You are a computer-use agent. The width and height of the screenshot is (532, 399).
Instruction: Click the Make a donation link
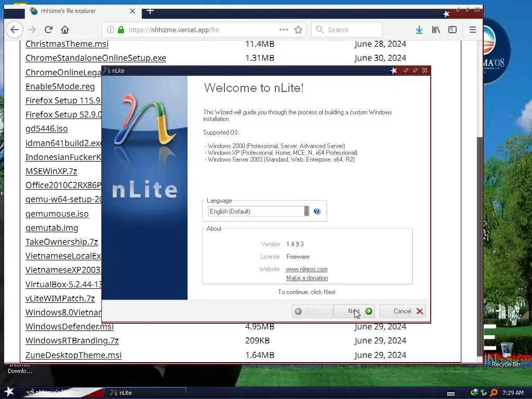click(x=307, y=278)
